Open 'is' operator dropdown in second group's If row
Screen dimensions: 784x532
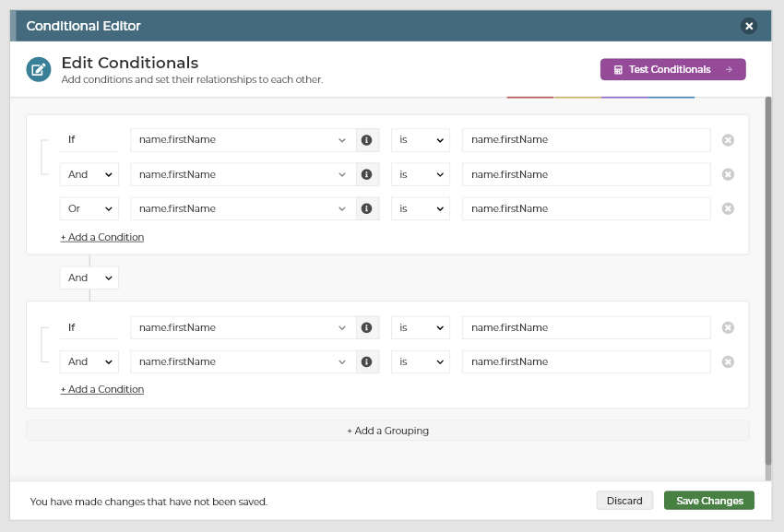pyautogui.click(x=421, y=327)
